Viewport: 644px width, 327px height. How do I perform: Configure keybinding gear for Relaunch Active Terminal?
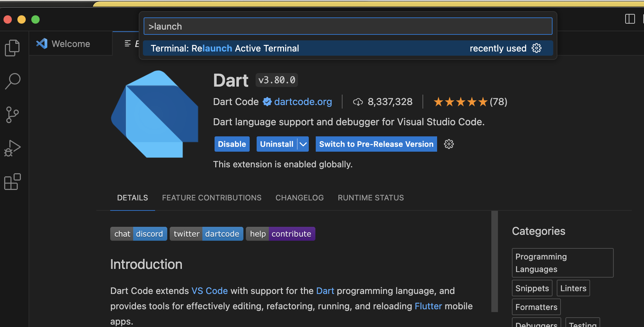point(537,48)
